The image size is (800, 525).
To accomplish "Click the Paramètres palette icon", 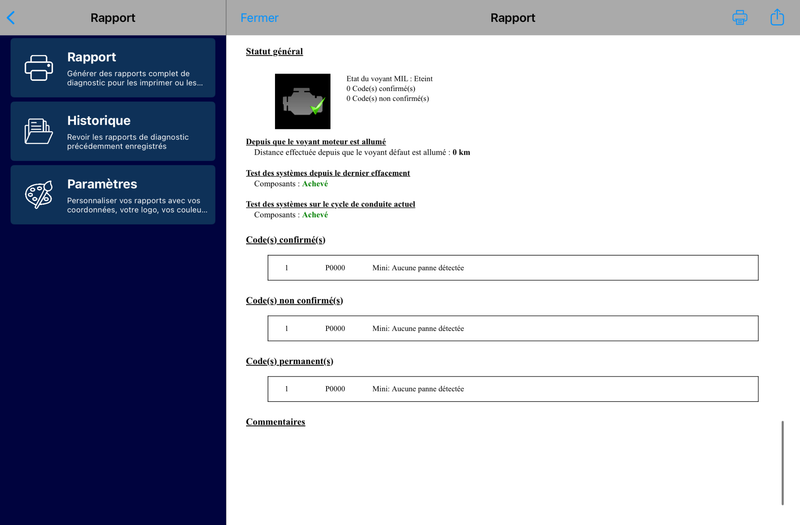I will [39, 194].
